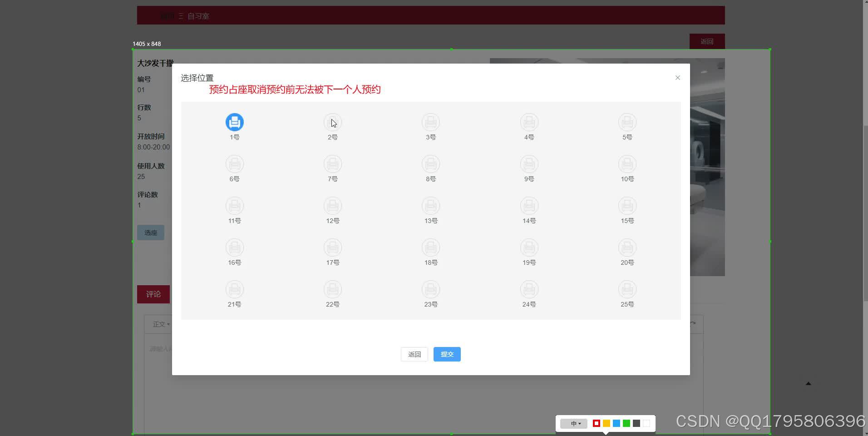
Task: Select seat 11号 icon
Action: coord(234,206)
